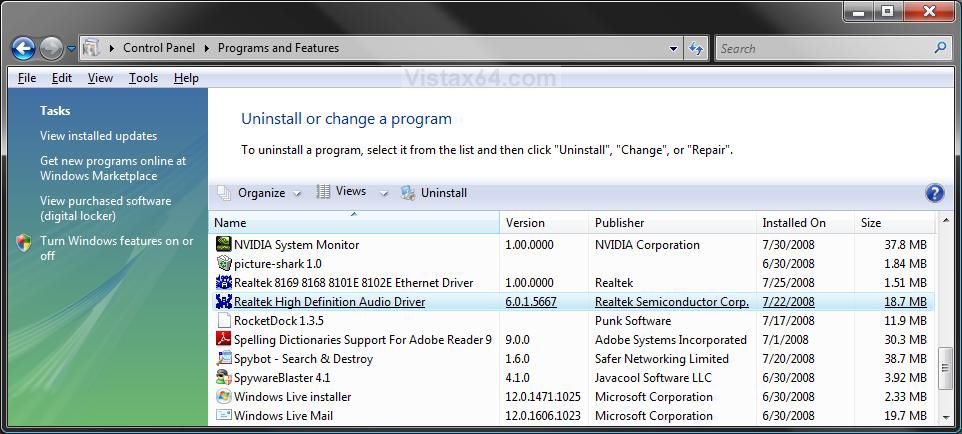
Task: Select the NVIDIA System Monitor entry name
Action: [x=296, y=244]
